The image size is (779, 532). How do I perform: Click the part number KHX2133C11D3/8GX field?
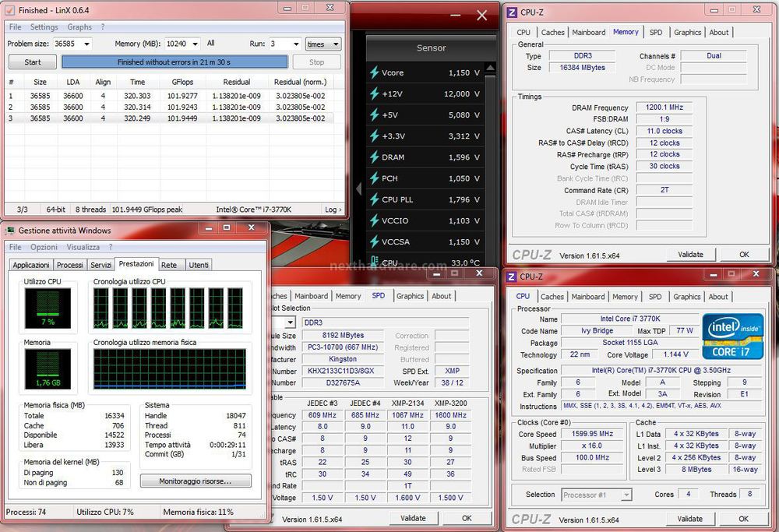[x=343, y=371]
